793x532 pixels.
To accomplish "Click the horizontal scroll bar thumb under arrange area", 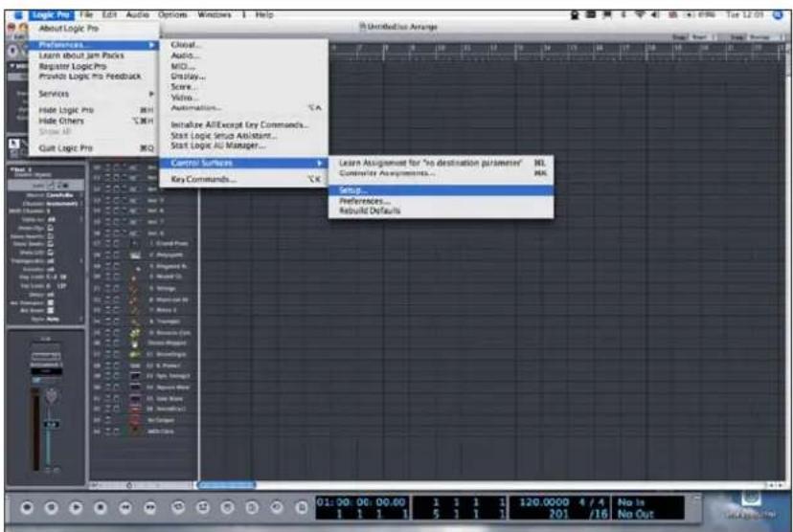I will [226, 485].
